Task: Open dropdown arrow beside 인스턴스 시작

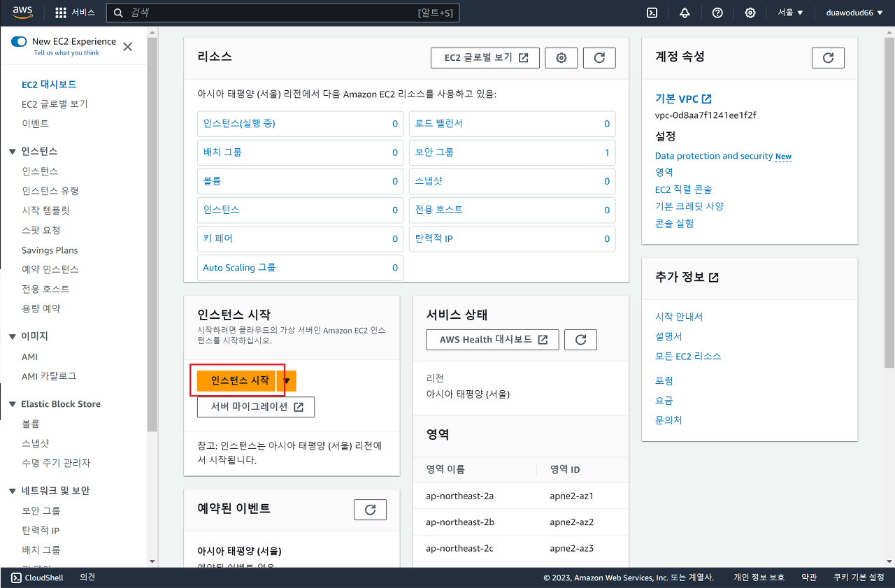Action: pyautogui.click(x=287, y=381)
